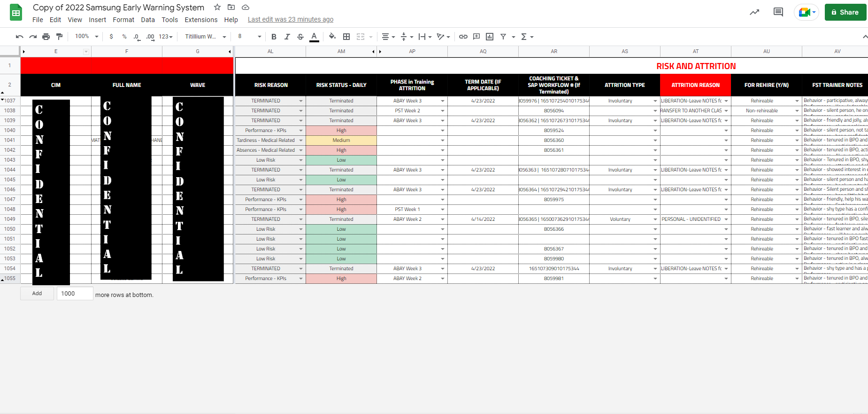The image size is (868, 414).
Task: Go to Sheets home via logo
Action: click(16, 13)
